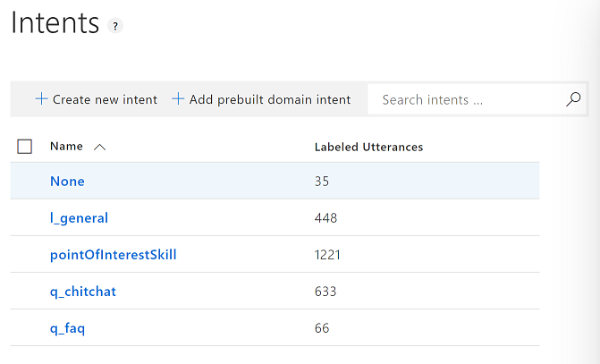
Task: Open the q_faq intent
Action: pos(67,328)
